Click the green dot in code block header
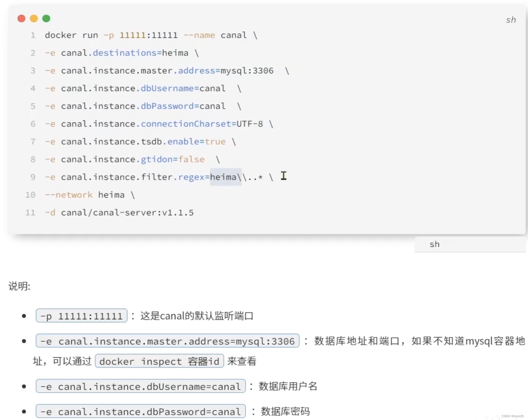Viewport: 528px width, 420px height. 46,19
